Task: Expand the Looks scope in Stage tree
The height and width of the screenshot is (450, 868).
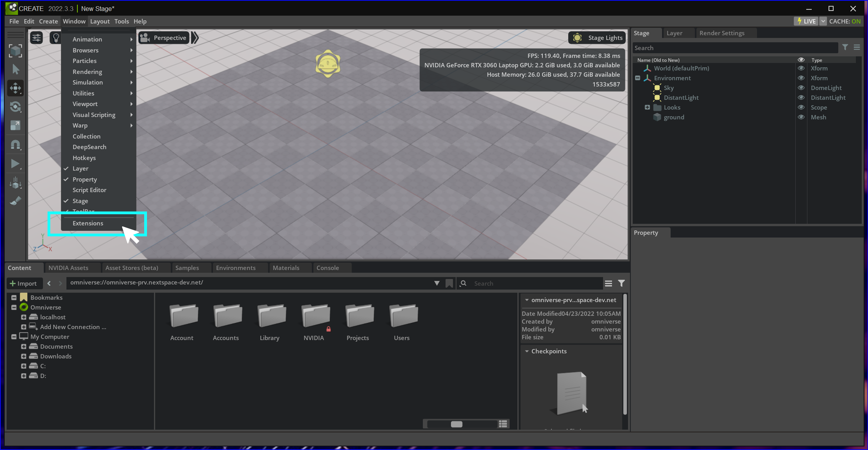Action: coord(647,107)
